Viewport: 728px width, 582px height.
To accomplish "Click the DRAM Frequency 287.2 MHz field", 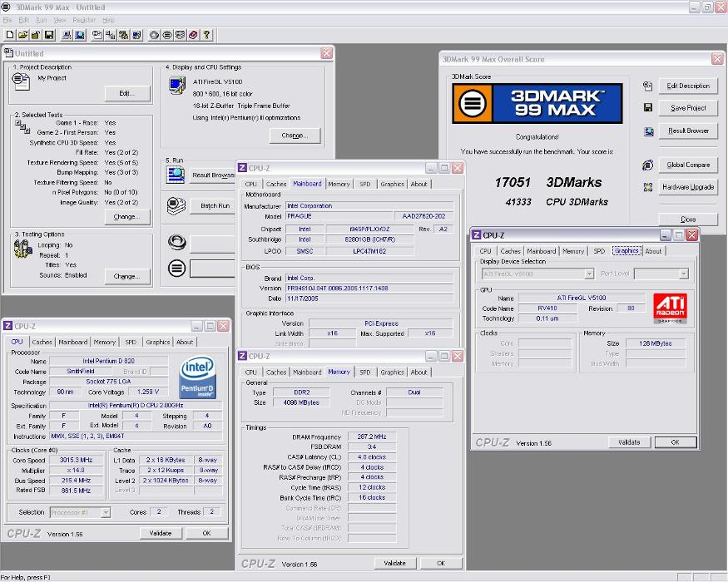I will pos(372,436).
